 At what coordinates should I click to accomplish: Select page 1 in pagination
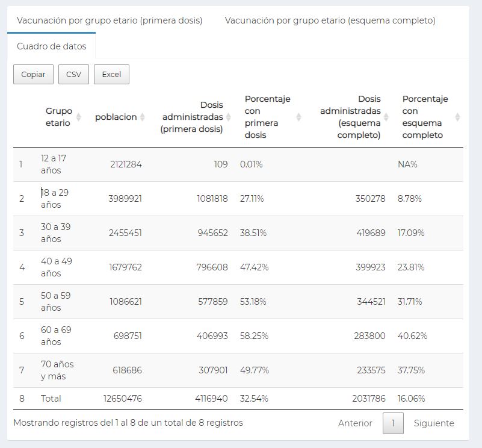[x=393, y=423]
